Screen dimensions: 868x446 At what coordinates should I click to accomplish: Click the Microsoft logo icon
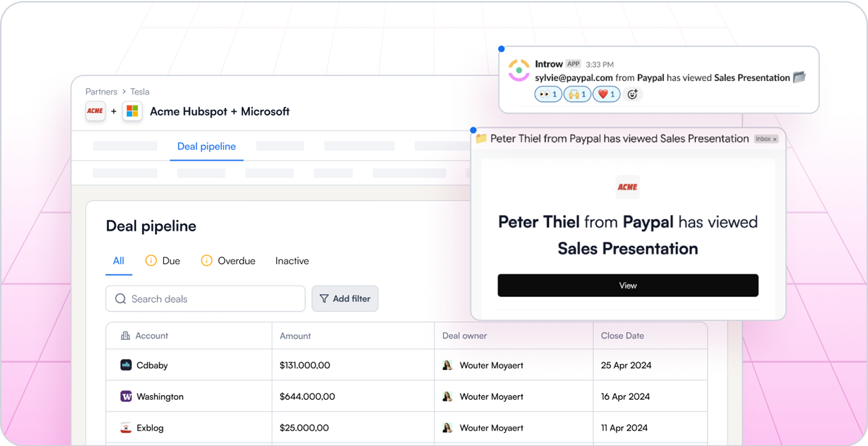132,111
